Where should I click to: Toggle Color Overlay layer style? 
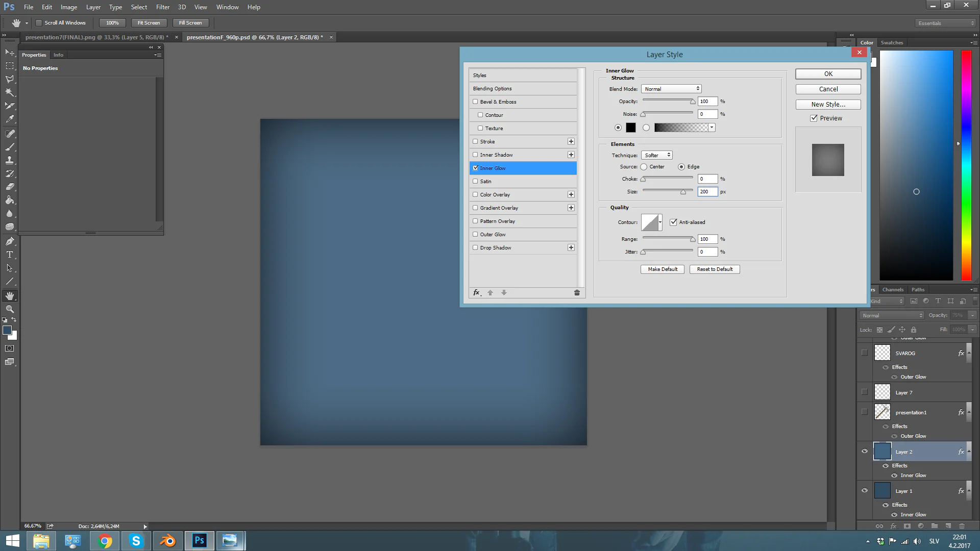click(475, 194)
